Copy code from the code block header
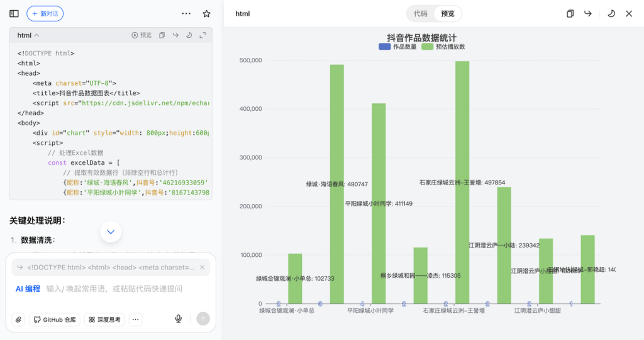 coord(162,35)
